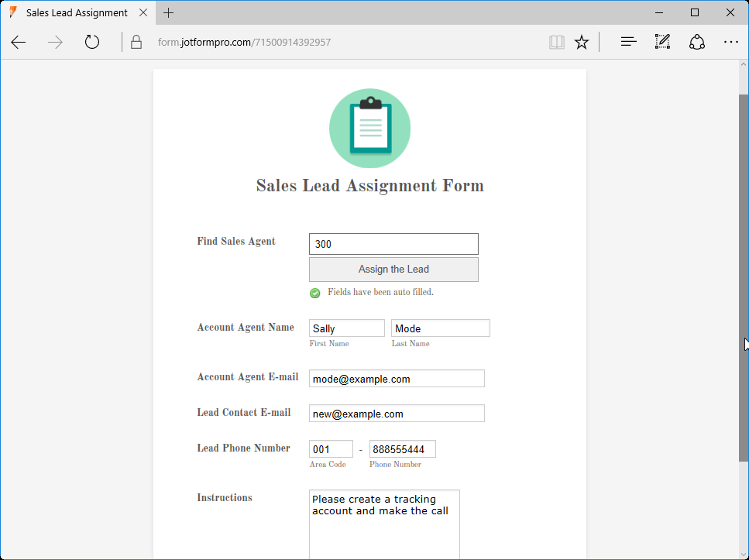Navigate back to the previous page

click(x=18, y=42)
